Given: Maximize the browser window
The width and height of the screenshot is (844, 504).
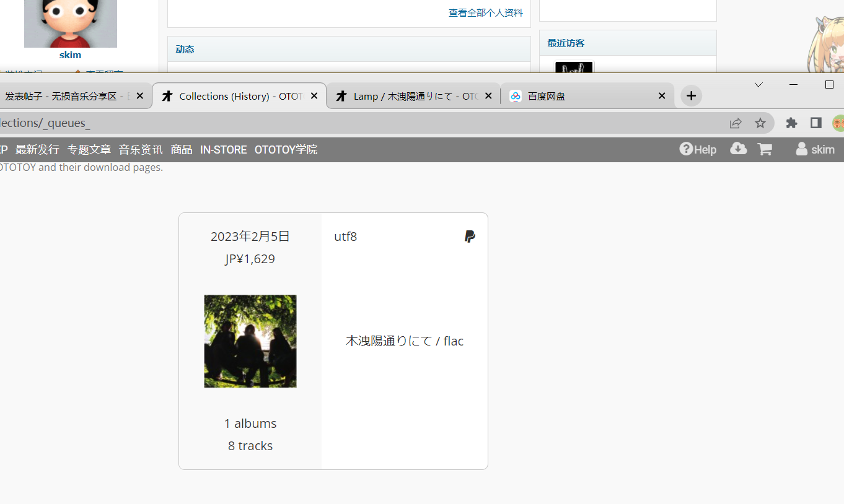Looking at the screenshot, I should pos(829,85).
